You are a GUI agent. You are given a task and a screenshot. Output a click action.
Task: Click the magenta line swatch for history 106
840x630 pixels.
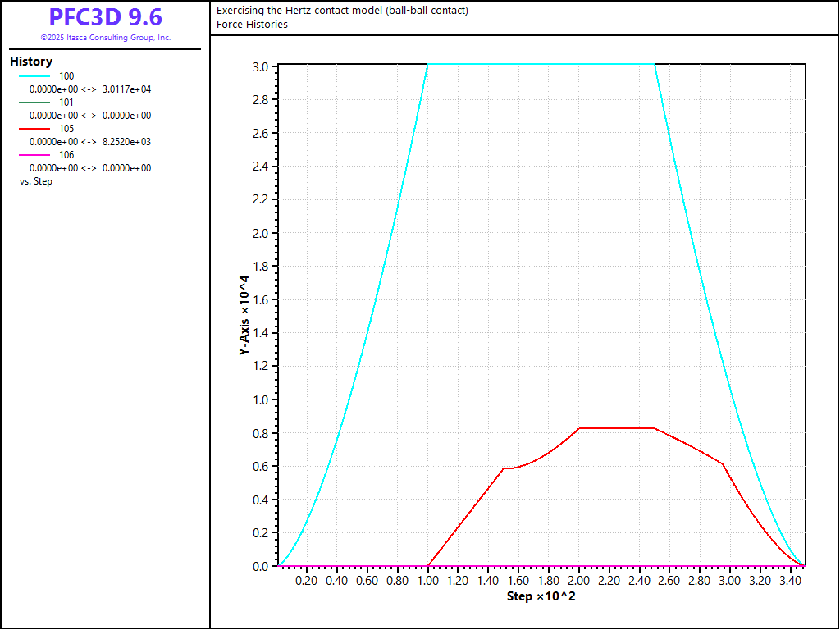tap(34, 155)
